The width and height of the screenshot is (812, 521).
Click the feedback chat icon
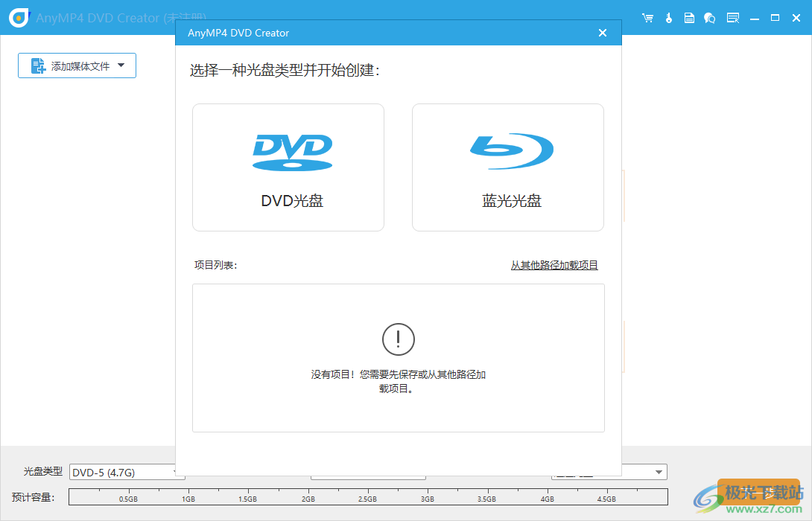pos(710,17)
